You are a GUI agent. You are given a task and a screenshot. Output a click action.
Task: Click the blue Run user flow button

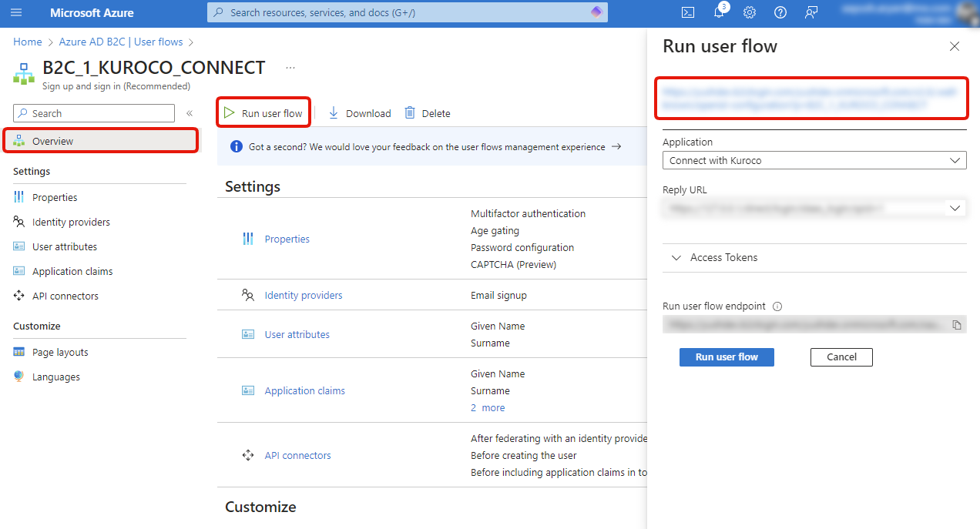tap(727, 357)
